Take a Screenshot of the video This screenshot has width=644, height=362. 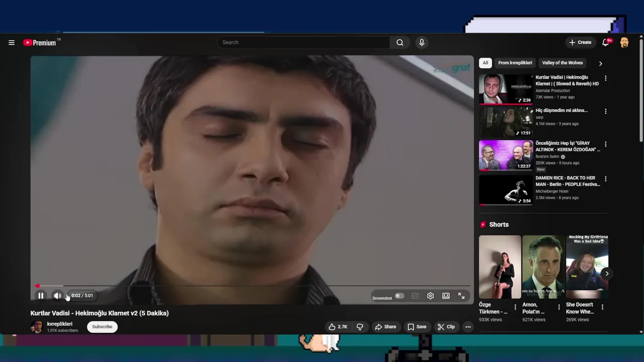click(382, 298)
